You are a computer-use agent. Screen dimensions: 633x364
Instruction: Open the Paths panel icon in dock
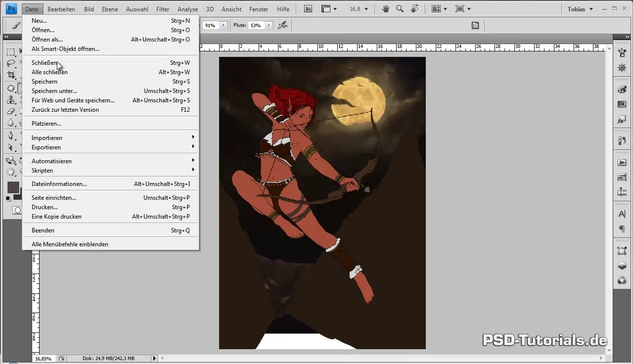[622, 251]
